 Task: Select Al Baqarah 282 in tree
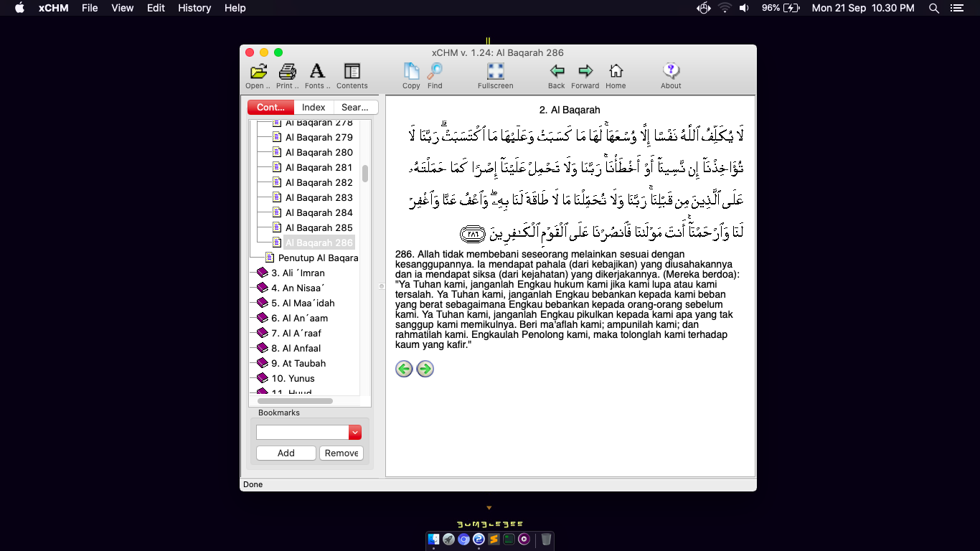[x=319, y=182]
